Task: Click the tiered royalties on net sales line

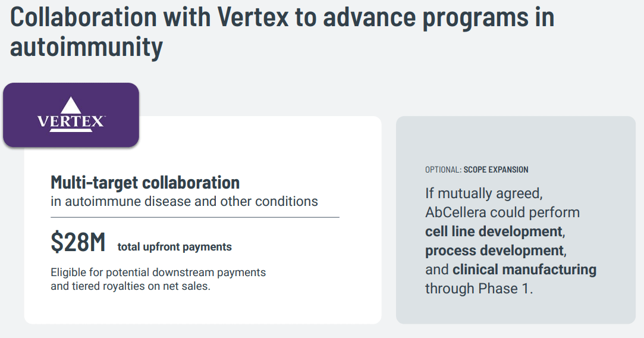Action: tap(130, 286)
